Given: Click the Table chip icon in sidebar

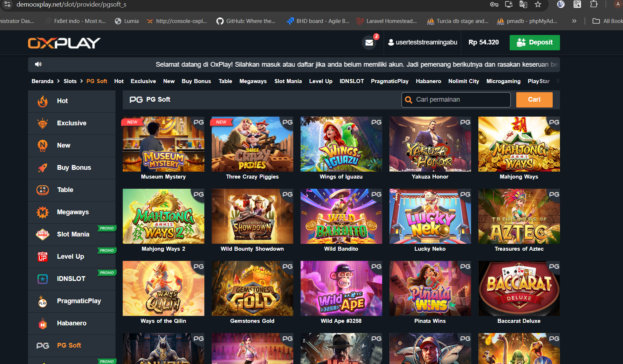Looking at the screenshot, I should tap(43, 190).
